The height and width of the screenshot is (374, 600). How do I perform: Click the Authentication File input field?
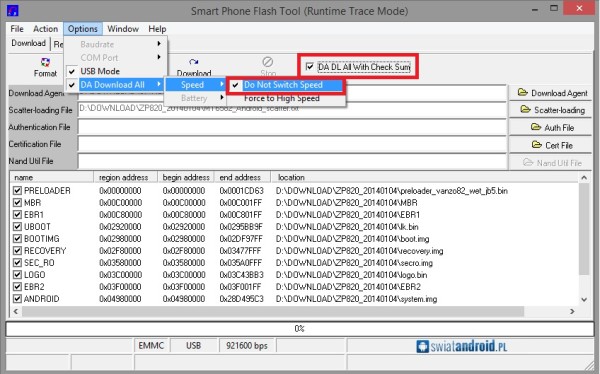click(292, 127)
